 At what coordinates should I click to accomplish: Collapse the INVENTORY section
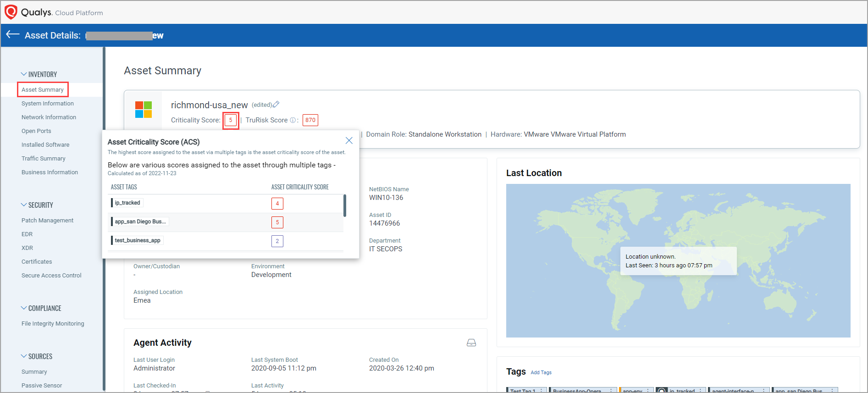pyautogui.click(x=24, y=74)
